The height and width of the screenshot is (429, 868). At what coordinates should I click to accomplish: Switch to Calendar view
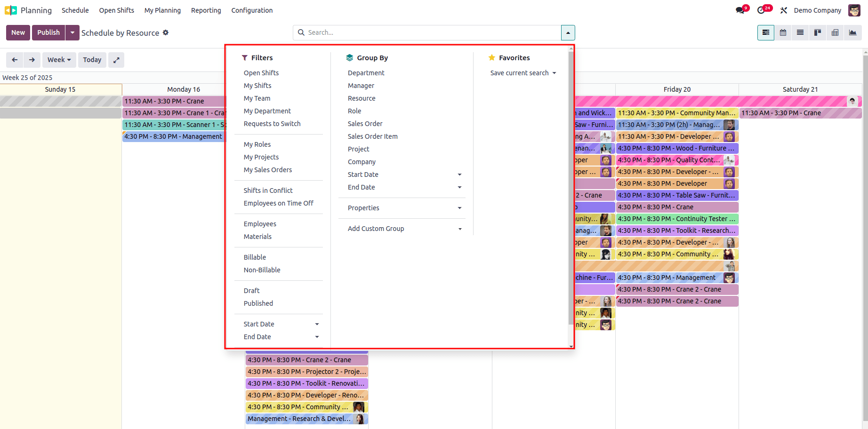(783, 32)
